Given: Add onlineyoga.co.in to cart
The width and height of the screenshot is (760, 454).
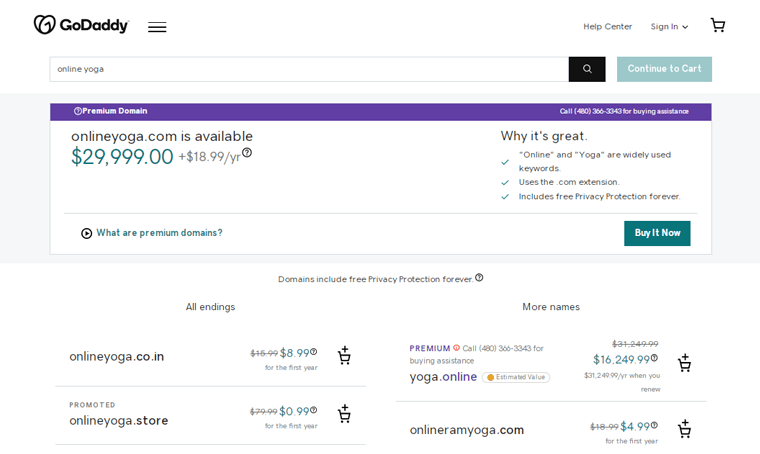Looking at the screenshot, I should (x=344, y=356).
